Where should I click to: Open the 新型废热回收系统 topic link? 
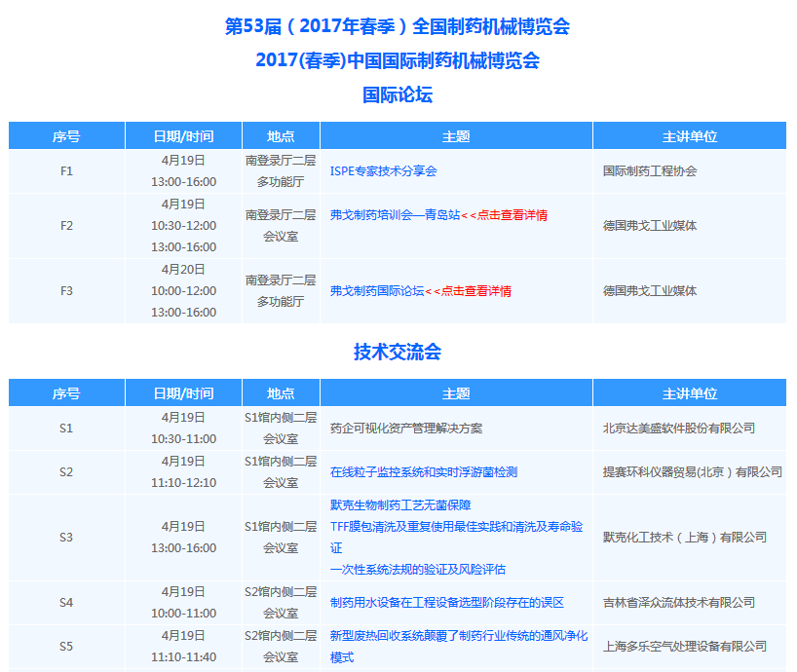pyautogui.click(x=458, y=636)
